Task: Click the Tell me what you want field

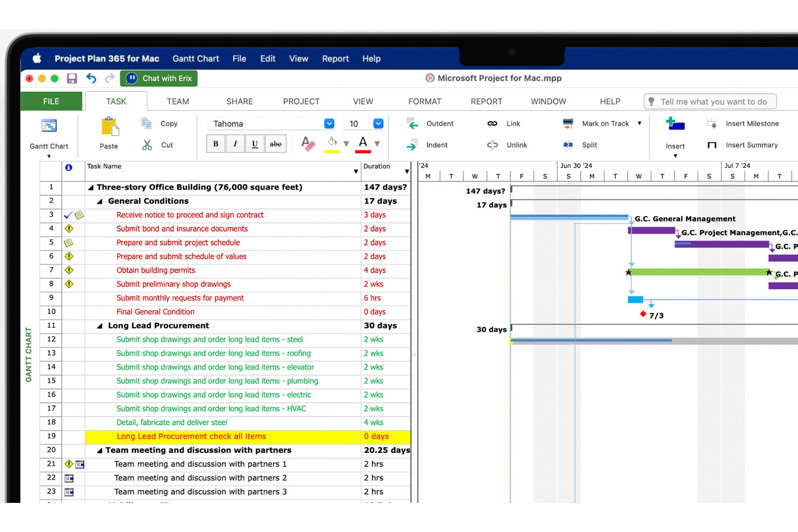Action: pos(710,101)
